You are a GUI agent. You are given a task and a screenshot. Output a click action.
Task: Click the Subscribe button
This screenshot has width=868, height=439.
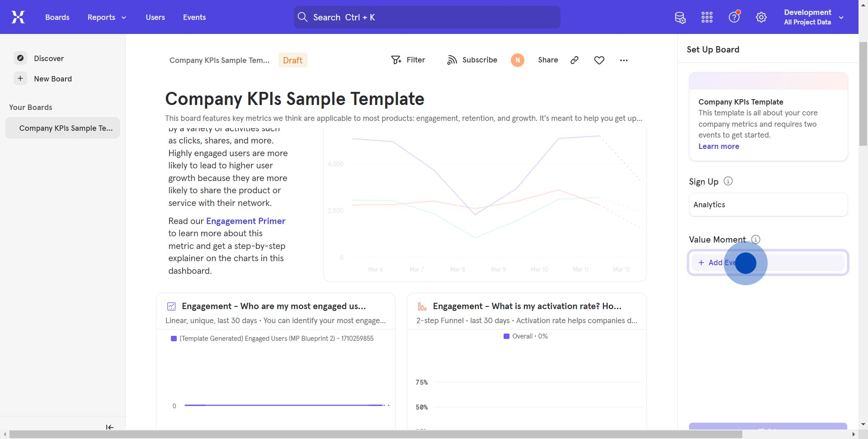[x=472, y=60]
